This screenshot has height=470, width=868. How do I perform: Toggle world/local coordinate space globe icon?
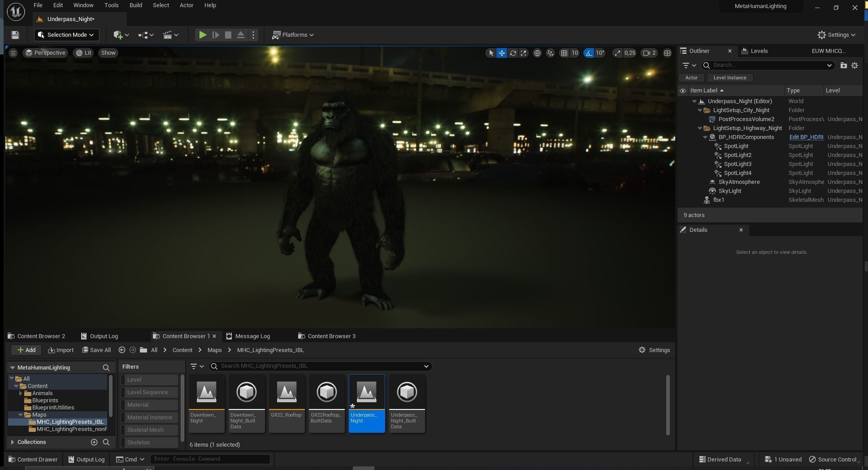coord(537,53)
